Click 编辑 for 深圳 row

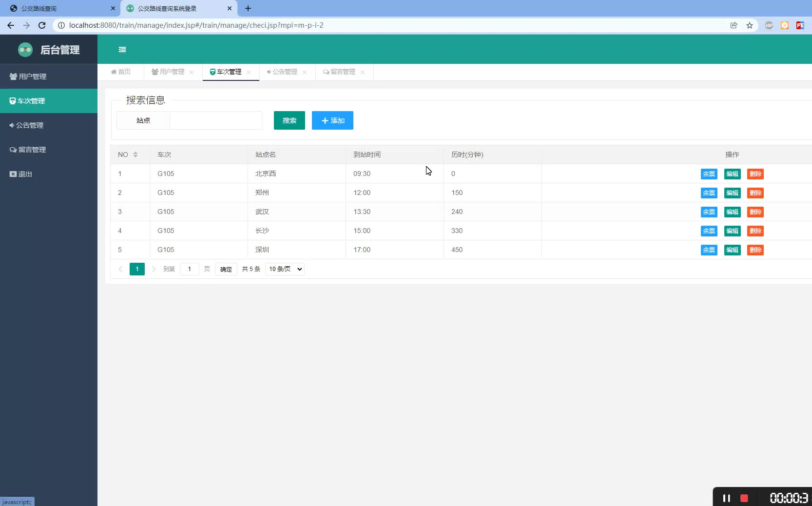coord(732,250)
